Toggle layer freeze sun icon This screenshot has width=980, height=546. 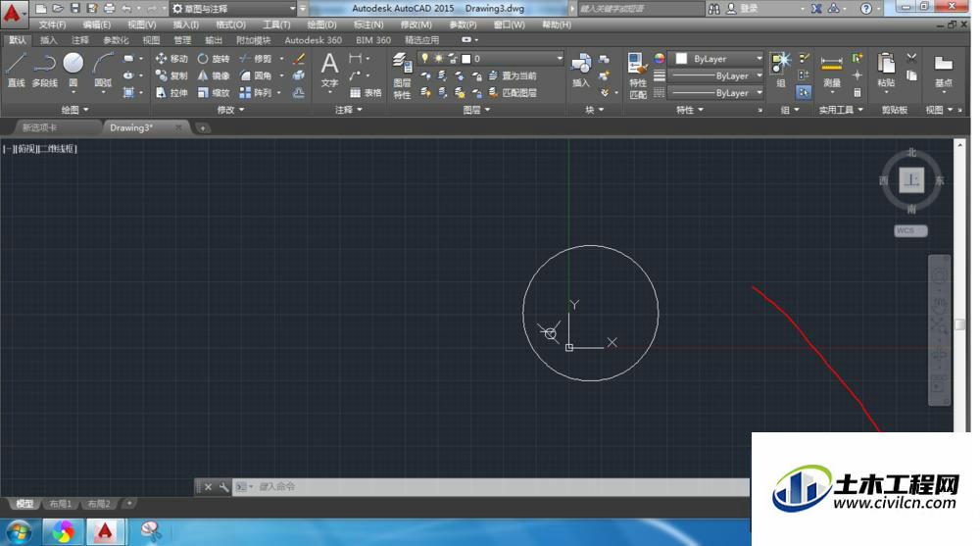439,58
